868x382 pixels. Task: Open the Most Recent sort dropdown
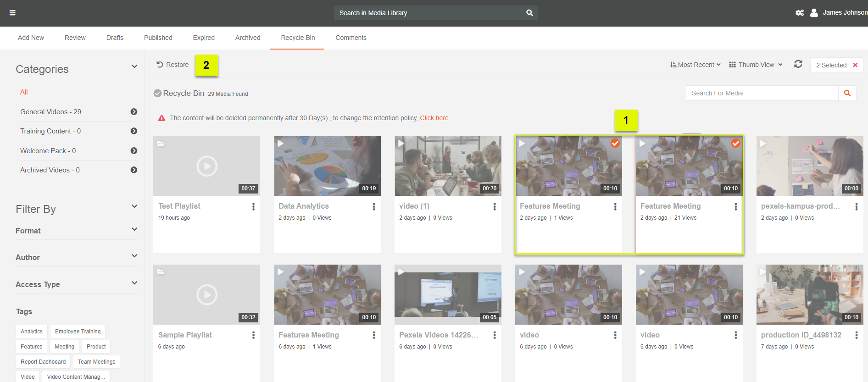click(x=696, y=65)
